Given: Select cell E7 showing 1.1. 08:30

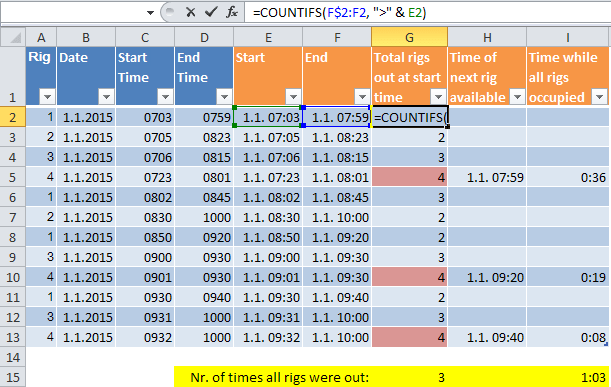Looking at the screenshot, I should click(268, 217).
